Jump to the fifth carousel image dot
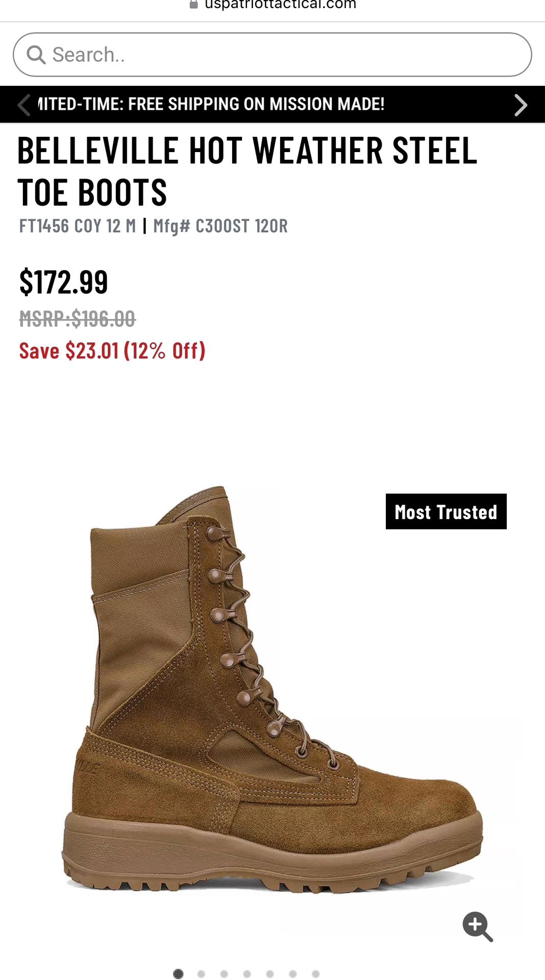 [x=270, y=974]
